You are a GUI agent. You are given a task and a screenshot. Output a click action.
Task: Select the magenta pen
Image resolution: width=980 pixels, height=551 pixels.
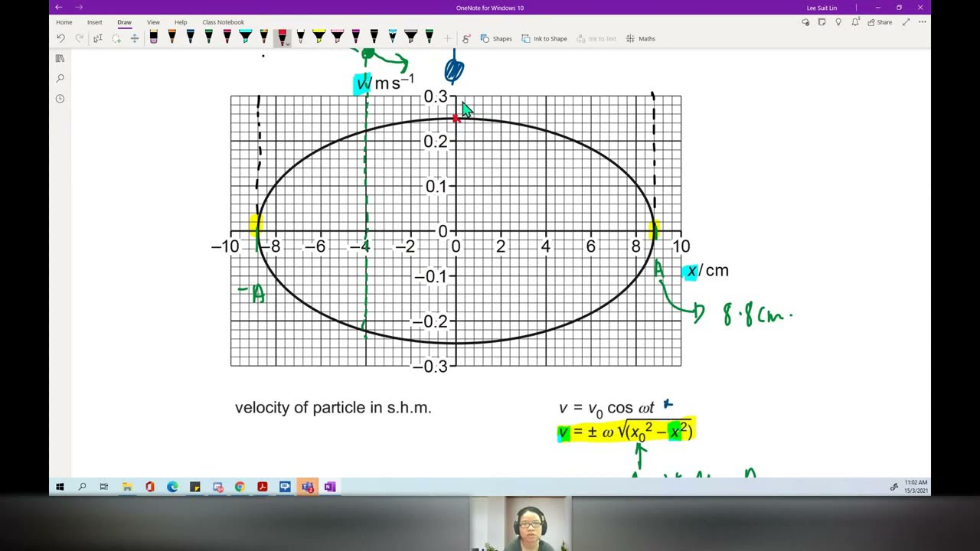point(356,37)
